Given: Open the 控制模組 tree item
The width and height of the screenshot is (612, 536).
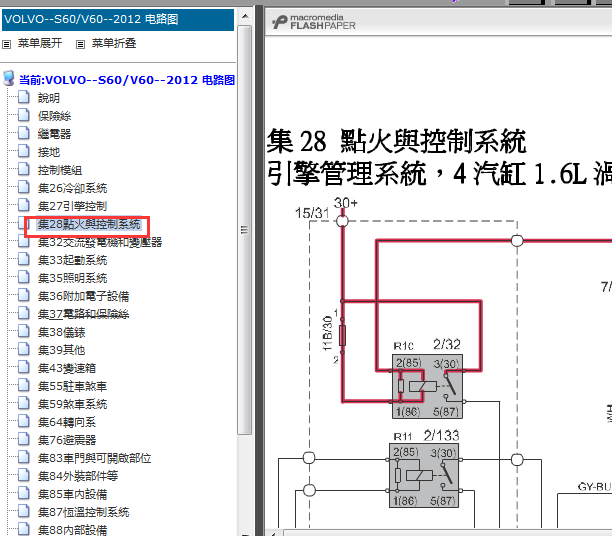Looking at the screenshot, I should tap(60, 170).
